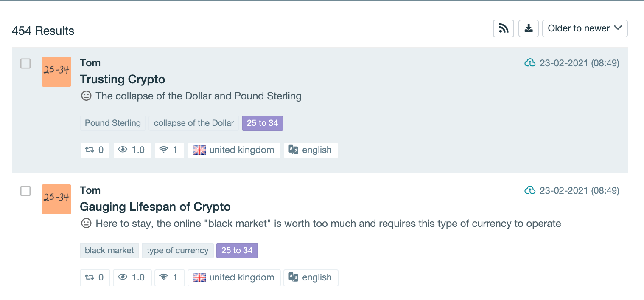Viewport: 644px width, 300px height.
Task: Click the neutral sentiment face on second result
Action: point(86,224)
